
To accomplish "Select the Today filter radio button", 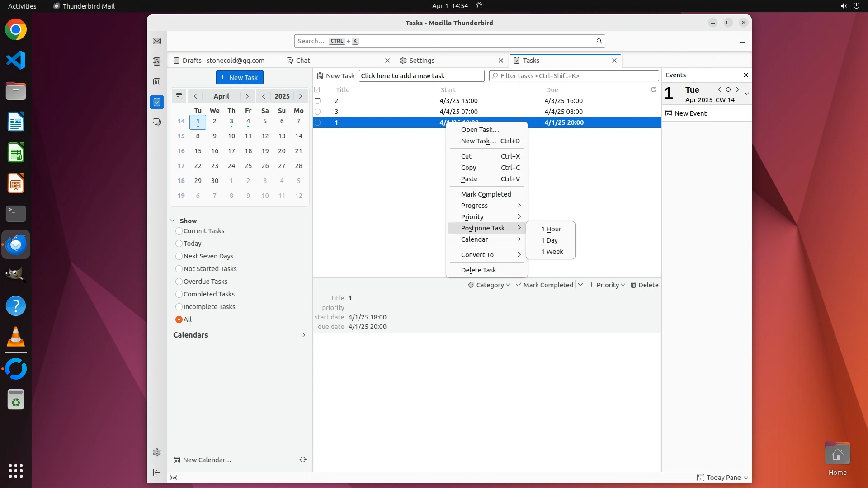I will (179, 244).
